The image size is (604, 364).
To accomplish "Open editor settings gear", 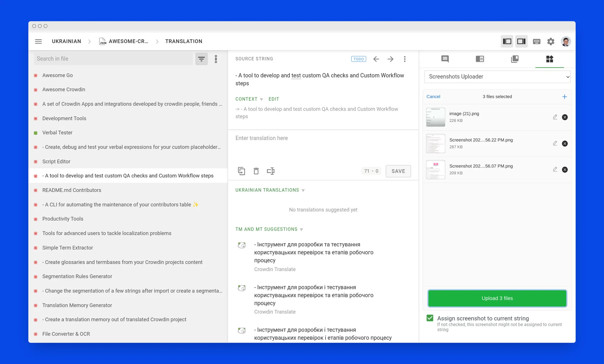I will [551, 42].
